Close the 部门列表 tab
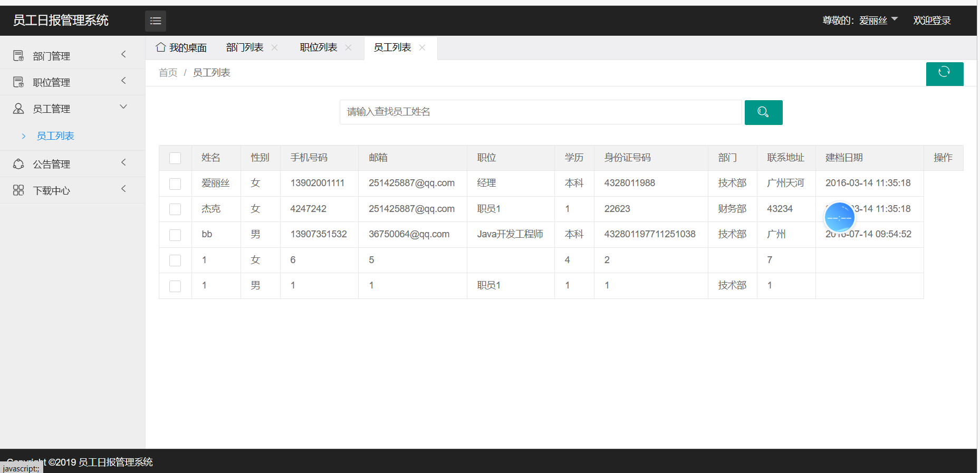The height and width of the screenshot is (473, 980). coord(275,47)
